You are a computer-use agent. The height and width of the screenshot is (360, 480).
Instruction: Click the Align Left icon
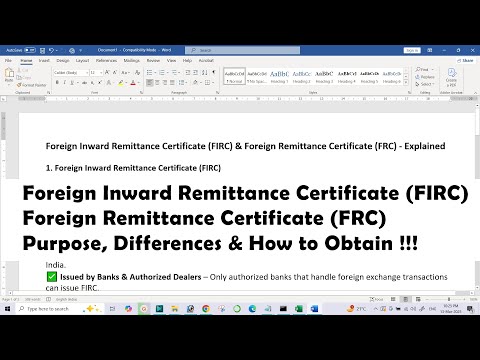pos(149,82)
